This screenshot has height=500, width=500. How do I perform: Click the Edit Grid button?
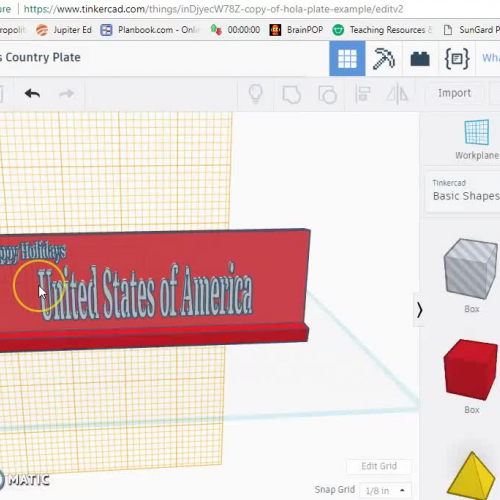pos(379,466)
